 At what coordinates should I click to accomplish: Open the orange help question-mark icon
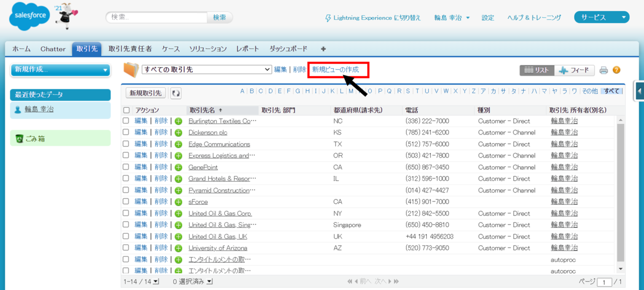pyautogui.click(x=617, y=70)
